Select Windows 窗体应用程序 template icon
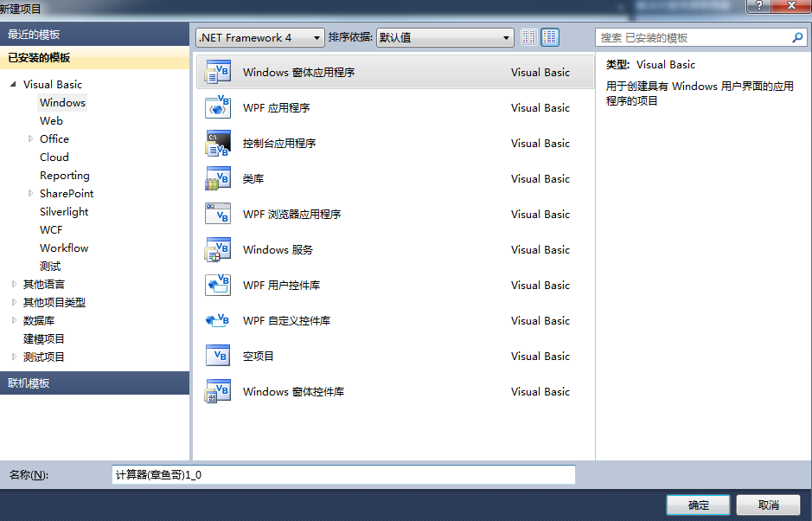 [218, 72]
